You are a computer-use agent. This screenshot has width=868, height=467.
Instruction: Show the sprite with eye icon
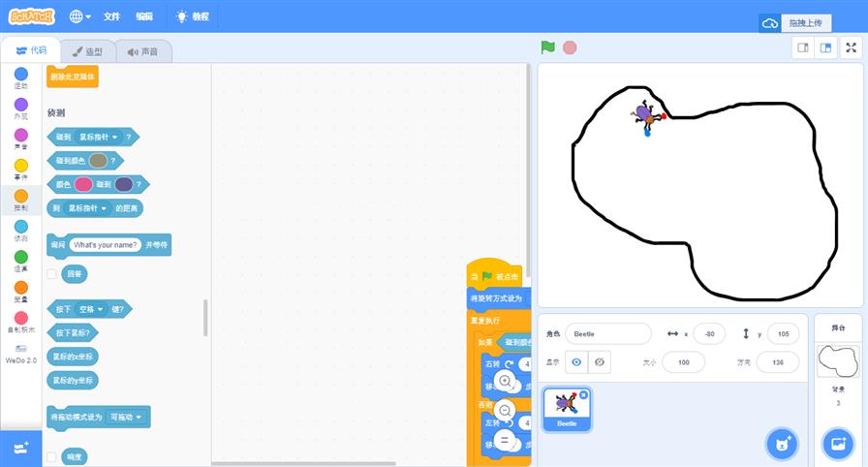(x=576, y=361)
